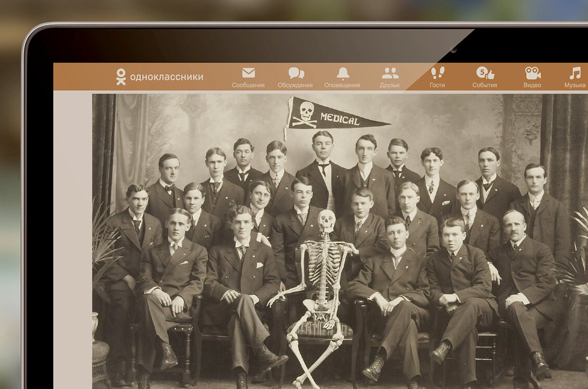Screen dimensions: 588x389
Task: Click the Музыка label
Action: (x=575, y=85)
